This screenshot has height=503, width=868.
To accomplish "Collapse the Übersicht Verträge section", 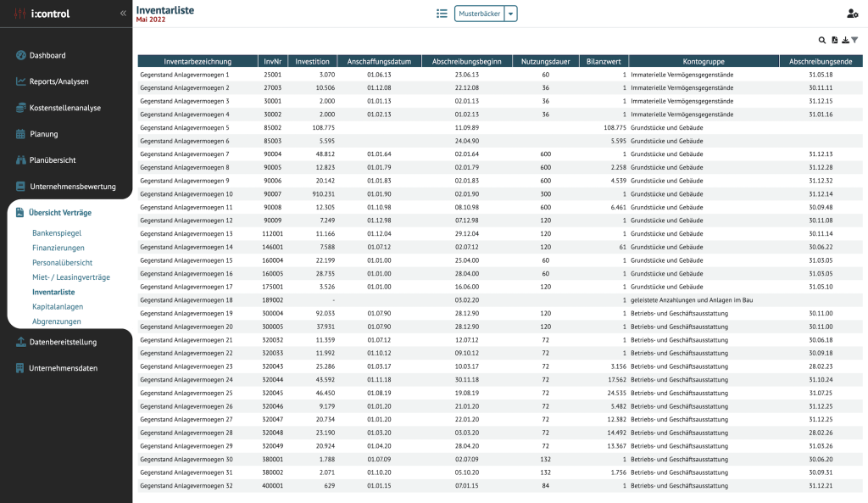I will 59,212.
